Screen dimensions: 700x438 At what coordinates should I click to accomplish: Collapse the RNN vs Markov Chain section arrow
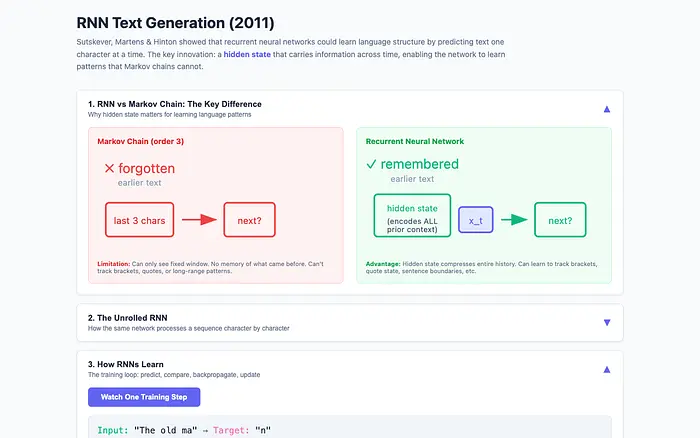606,108
